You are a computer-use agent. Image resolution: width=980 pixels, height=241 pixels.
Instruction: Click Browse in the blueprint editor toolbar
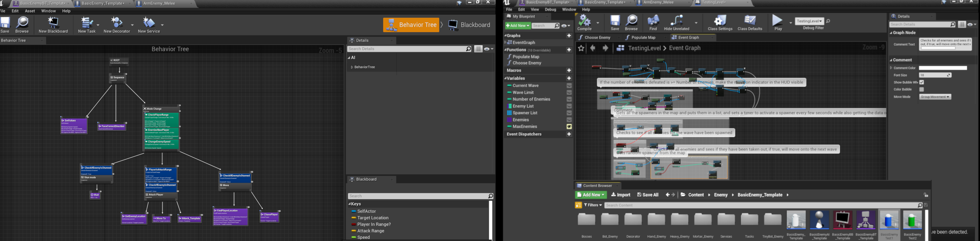(x=632, y=23)
